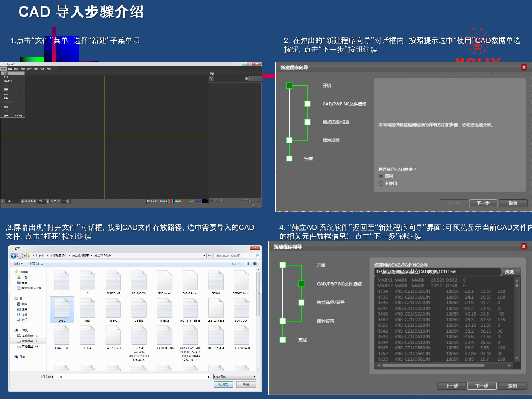Image resolution: width=532 pixels, height=399 pixels.
Task: Select the 56B-B2.hlcad file icon
Action: (242, 280)
